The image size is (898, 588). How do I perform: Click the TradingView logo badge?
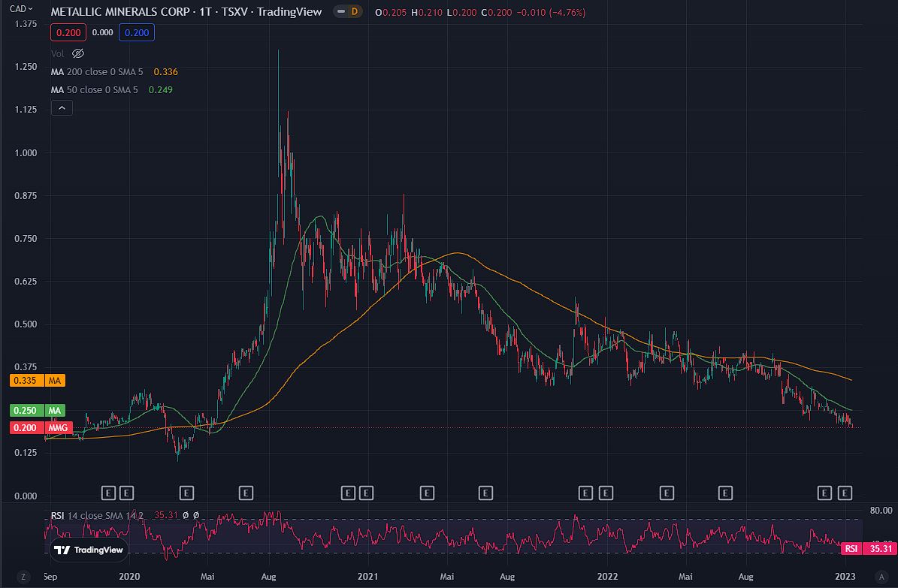point(88,550)
